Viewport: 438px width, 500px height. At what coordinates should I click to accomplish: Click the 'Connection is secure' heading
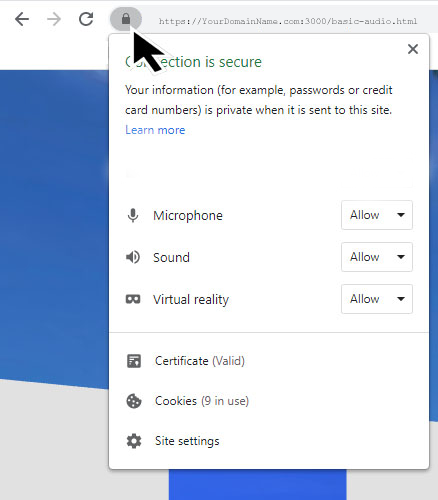193,62
